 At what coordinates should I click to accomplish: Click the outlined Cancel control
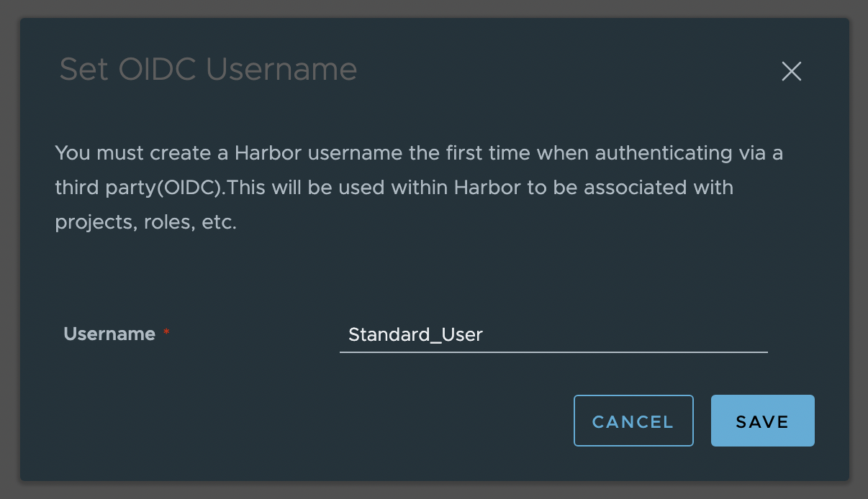tap(633, 421)
